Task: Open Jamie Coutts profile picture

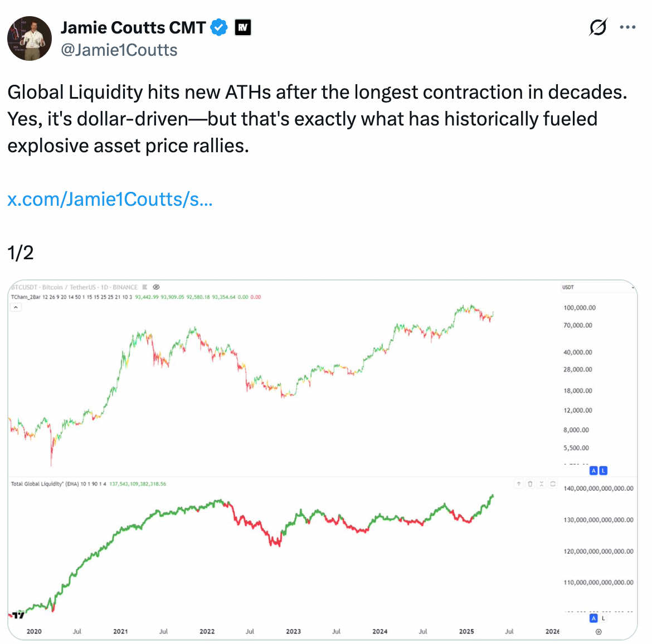Action: click(30, 38)
